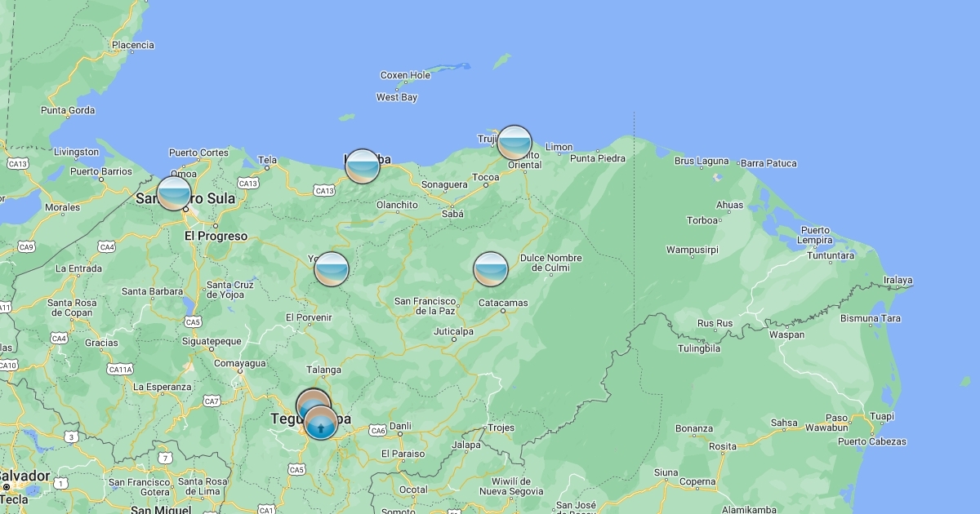Click the Juticalpa city label
This screenshot has height=514, width=980.
coord(453,332)
